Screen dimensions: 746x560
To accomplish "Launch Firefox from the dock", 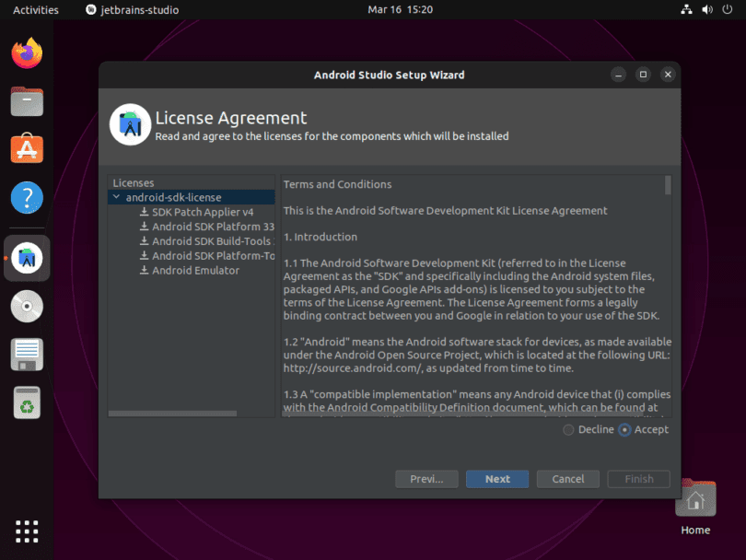I will pos(27,53).
